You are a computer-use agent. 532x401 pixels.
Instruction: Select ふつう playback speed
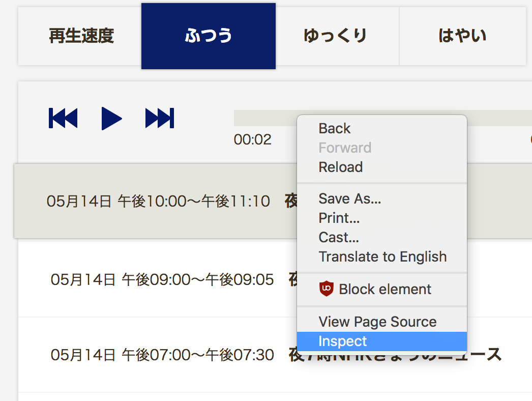click(209, 36)
